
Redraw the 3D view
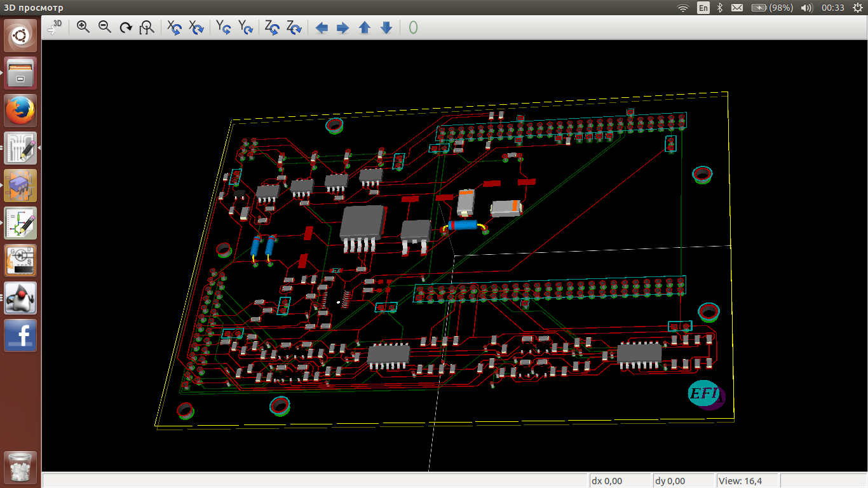(x=126, y=27)
